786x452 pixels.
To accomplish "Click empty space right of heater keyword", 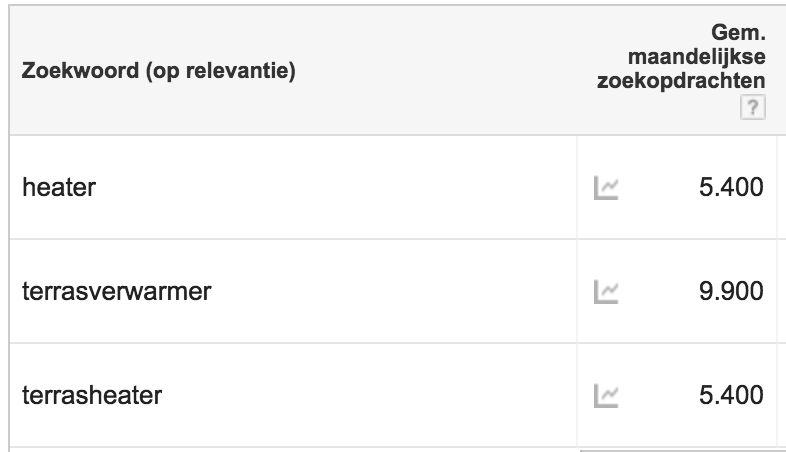I will point(336,187).
